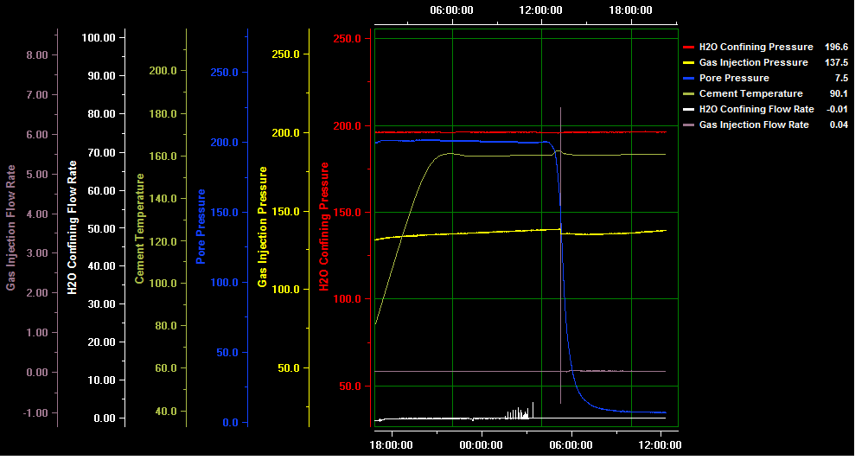Select the H2O Confining Flow Rate legend label
This screenshot has height=460, width=868.
pos(756,109)
